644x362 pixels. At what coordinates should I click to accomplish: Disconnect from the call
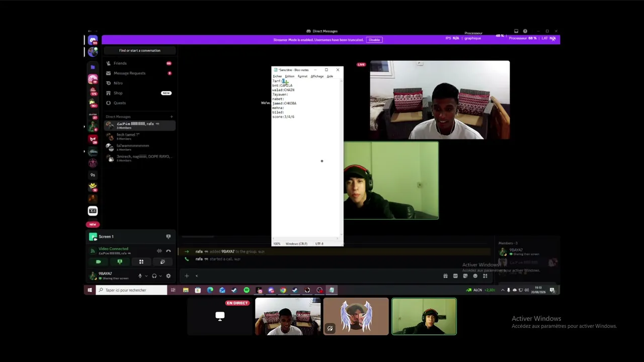(x=169, y=251)
